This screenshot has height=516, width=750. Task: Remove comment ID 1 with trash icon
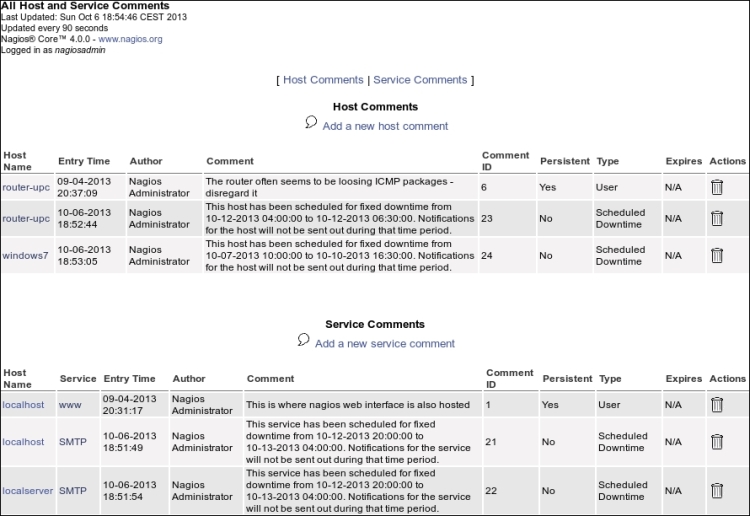(717, 405)
